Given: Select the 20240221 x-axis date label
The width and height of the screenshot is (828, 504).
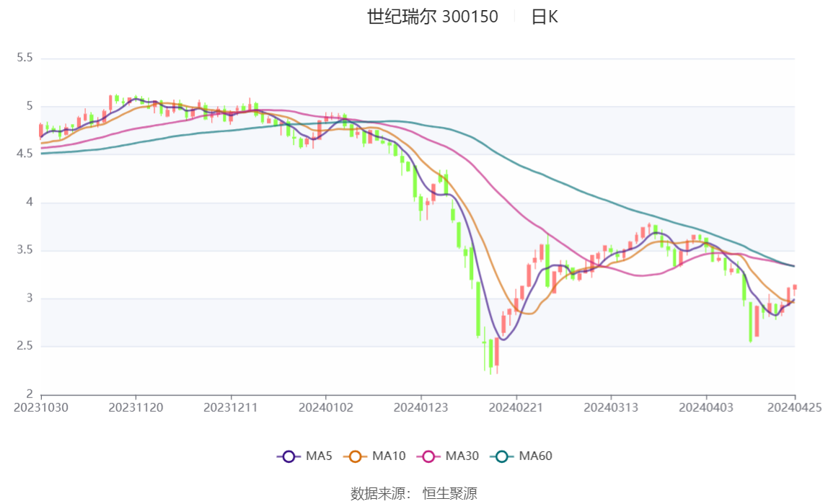Looking at the screenshot, I should click(x=516, y=407).
